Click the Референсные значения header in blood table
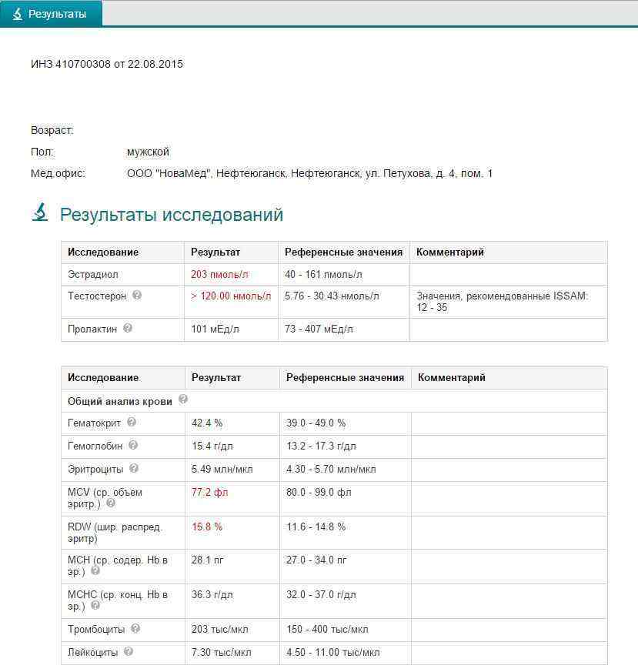The height and width of the screenshot is (672, 638). 345,377
